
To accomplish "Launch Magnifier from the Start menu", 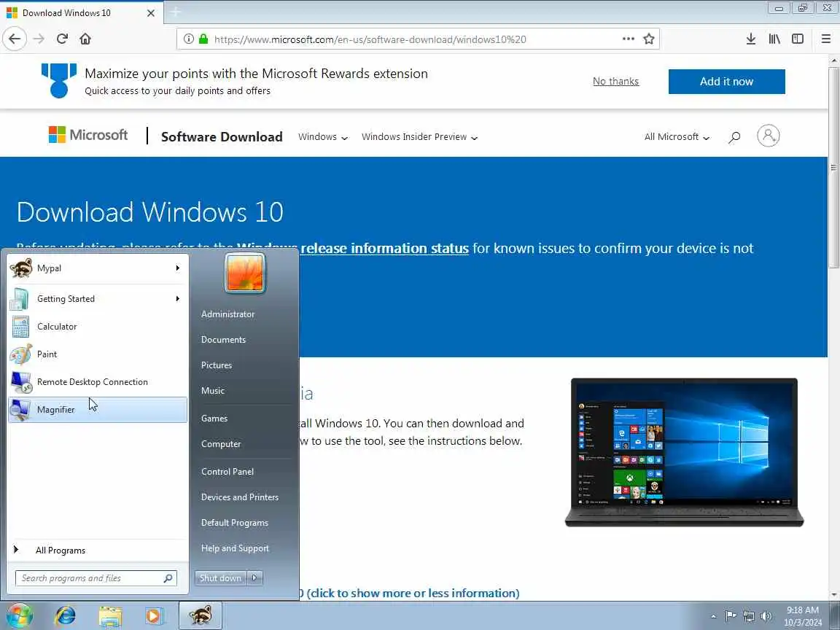I will point(98,410).
